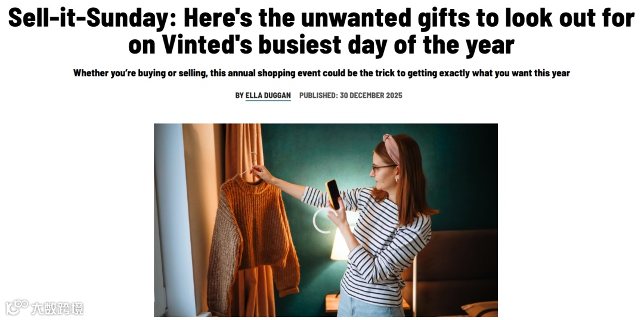The height and width of the screenshot is (320, 644).
Task: Click the "BY" label before author name
Action: [x=240, y=95]
